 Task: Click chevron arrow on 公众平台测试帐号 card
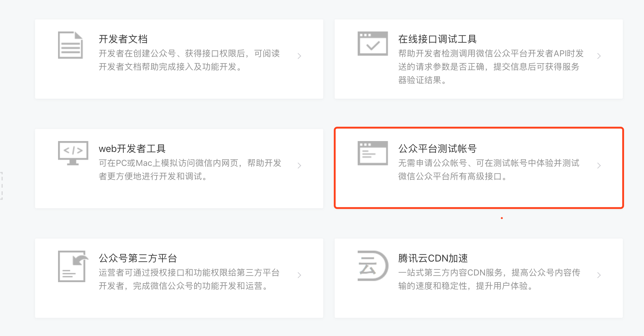tap(599, 166)
